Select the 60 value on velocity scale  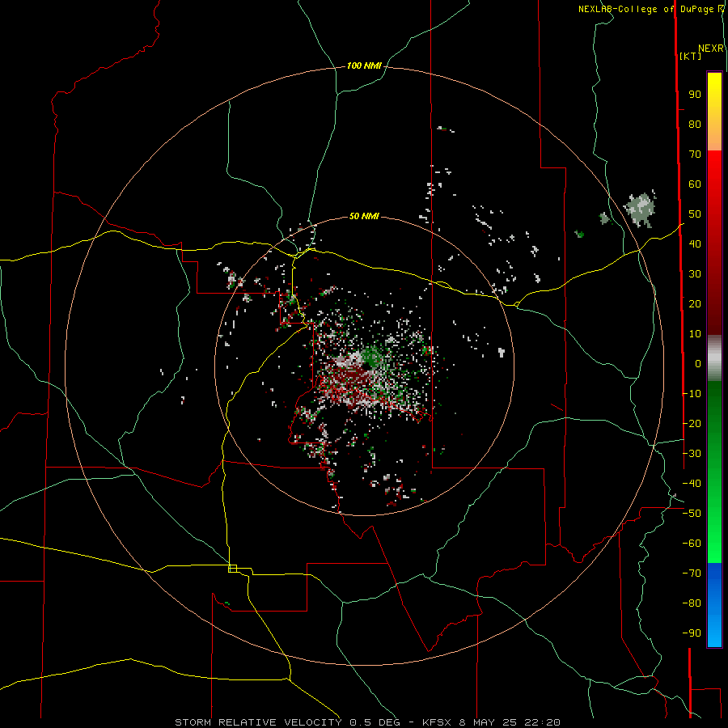[695, 184]
